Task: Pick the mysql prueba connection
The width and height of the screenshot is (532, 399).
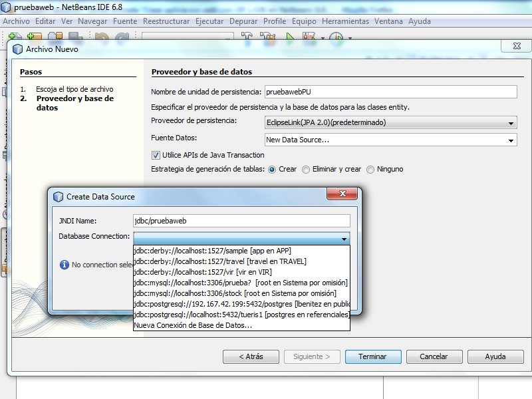Action: [241, 283]
